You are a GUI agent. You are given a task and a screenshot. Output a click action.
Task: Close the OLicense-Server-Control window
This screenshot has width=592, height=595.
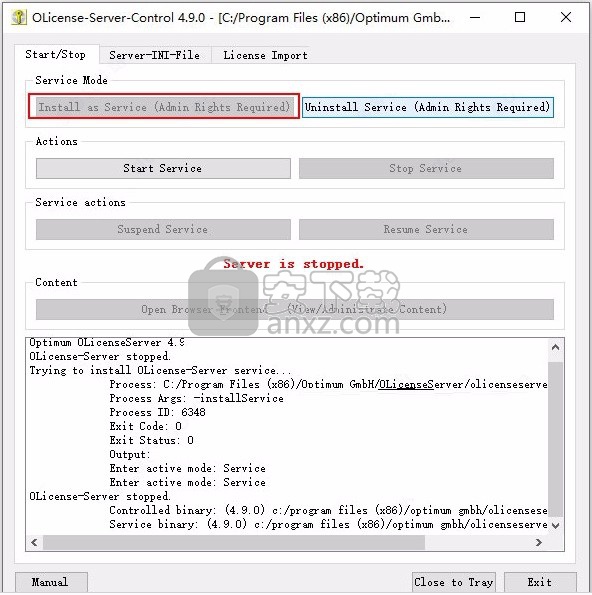click(x=566, y=17)
